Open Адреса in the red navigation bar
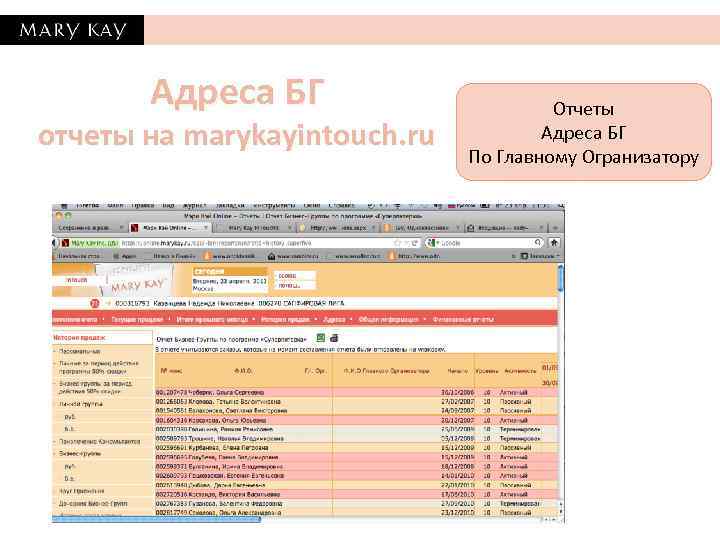The width and height of the screenshot is (720, 540). tap(334, 319)
